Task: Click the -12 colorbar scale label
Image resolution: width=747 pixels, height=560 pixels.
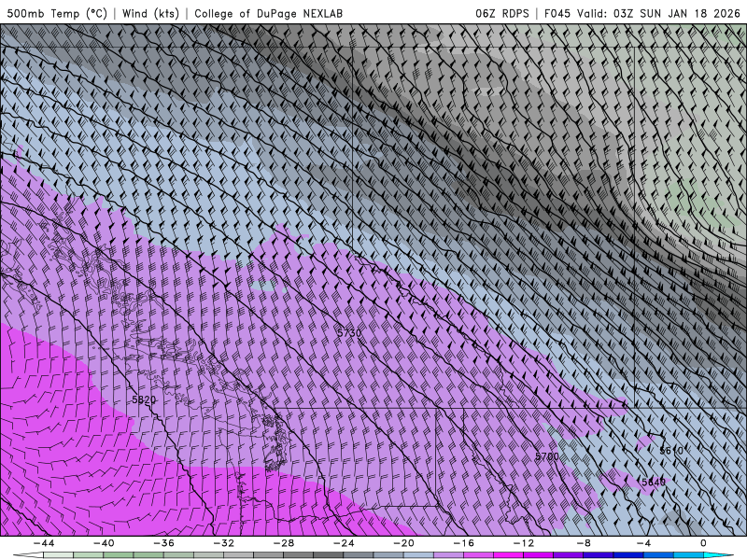Action: pos(524,543)
